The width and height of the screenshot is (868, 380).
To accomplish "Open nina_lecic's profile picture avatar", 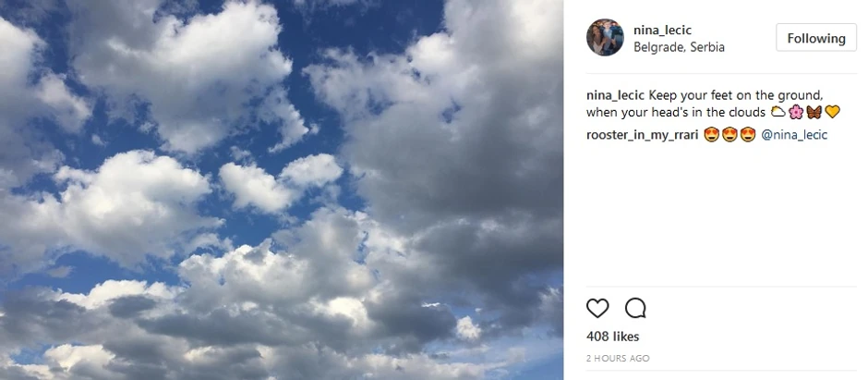I will 606,38.
